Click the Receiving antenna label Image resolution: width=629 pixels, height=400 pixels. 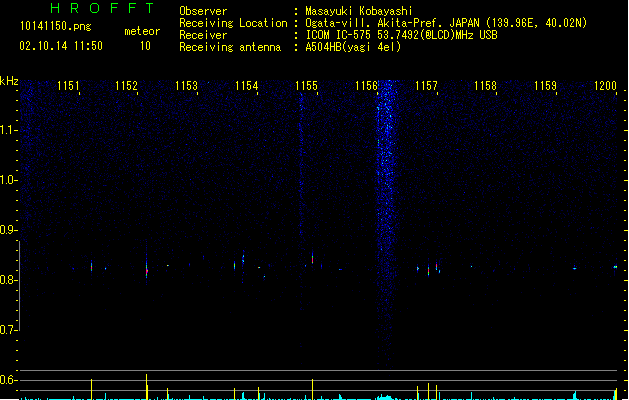coord(230,47)
